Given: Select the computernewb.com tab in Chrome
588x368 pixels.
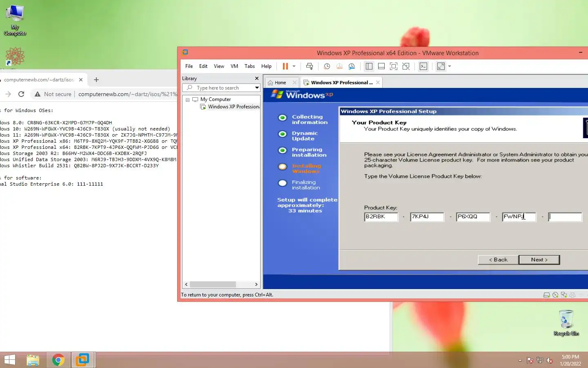Looking at the screenshot, I should (x=39, y=80).
